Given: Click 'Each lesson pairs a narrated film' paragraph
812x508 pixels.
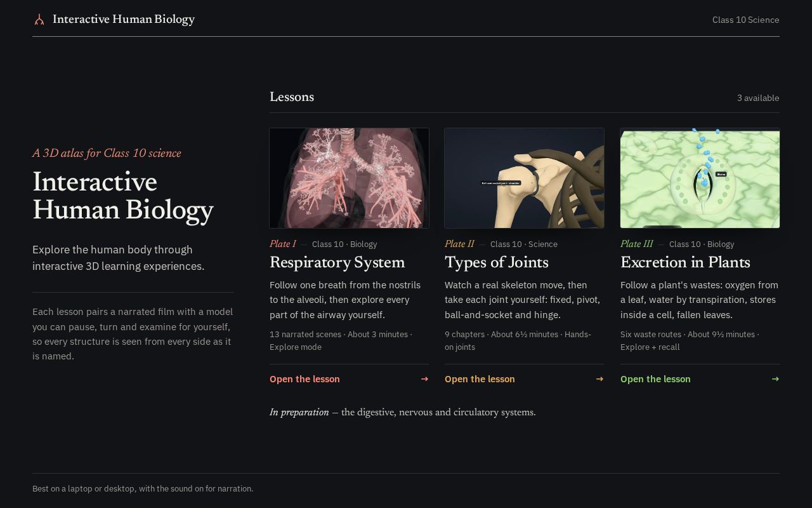Looking at the screenshot, I should 133,334.
